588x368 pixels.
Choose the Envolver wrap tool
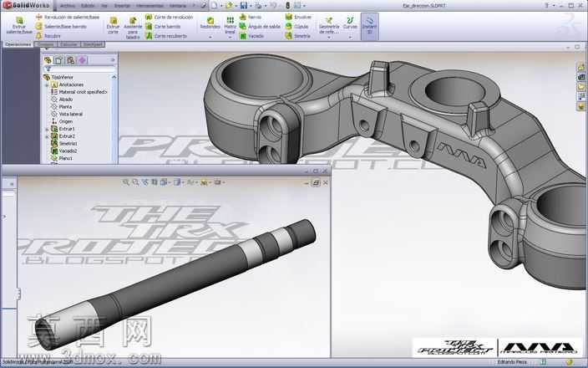[x=298, y=18]
